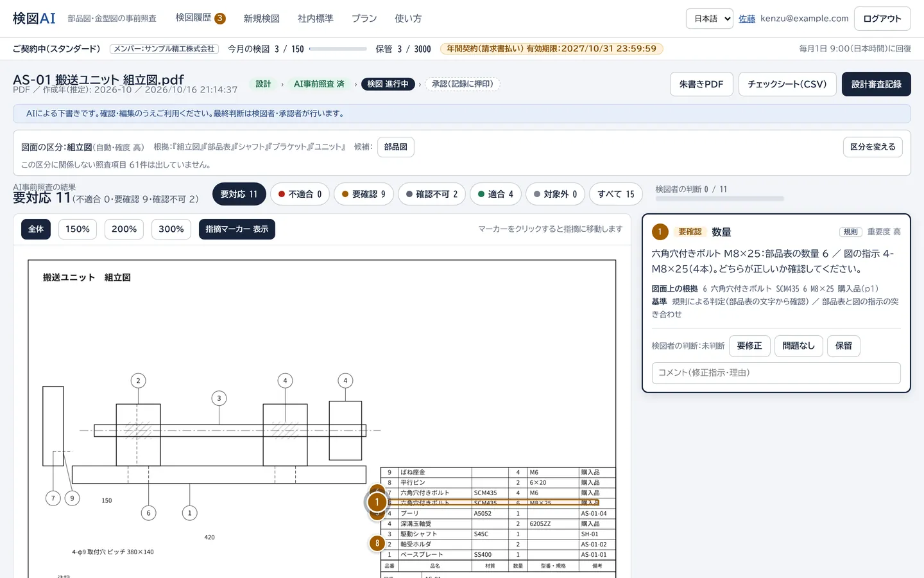Set drawing zoom to 300%

[171, 229]
